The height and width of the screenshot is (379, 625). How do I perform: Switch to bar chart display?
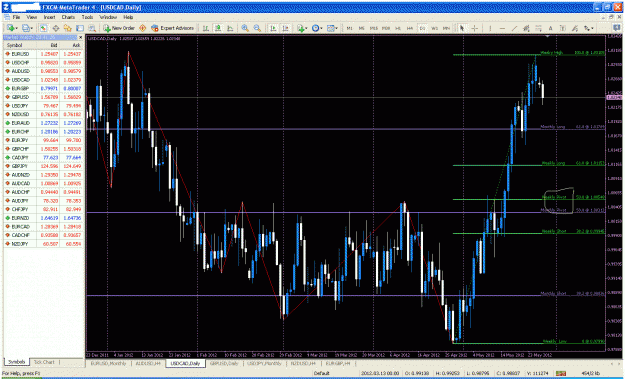coord(206,28)
